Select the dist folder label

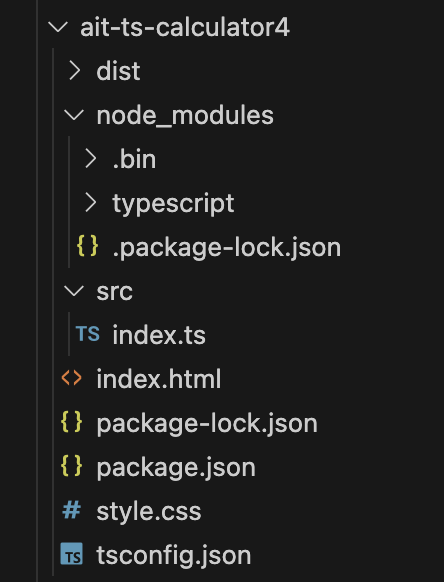(118, 71)
